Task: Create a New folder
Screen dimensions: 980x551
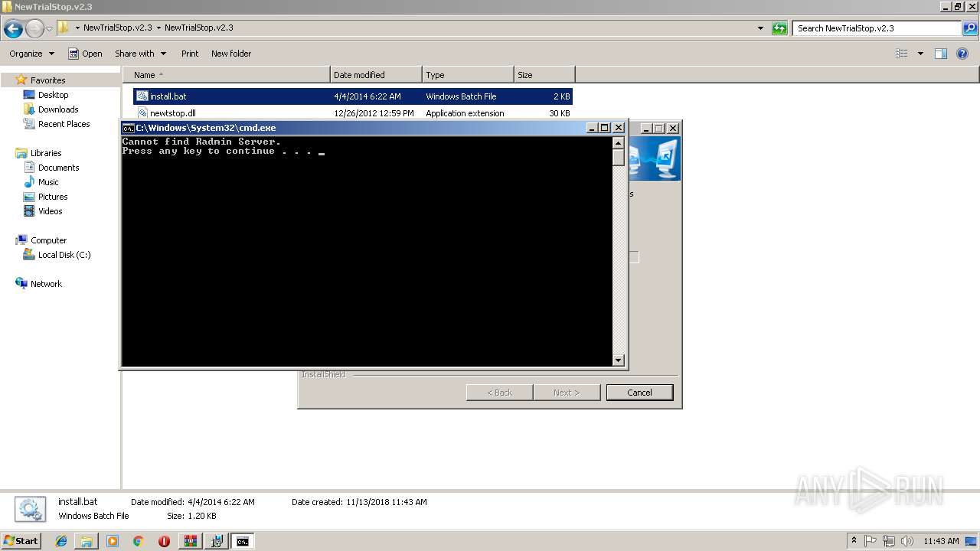Action: coord(231,54)
